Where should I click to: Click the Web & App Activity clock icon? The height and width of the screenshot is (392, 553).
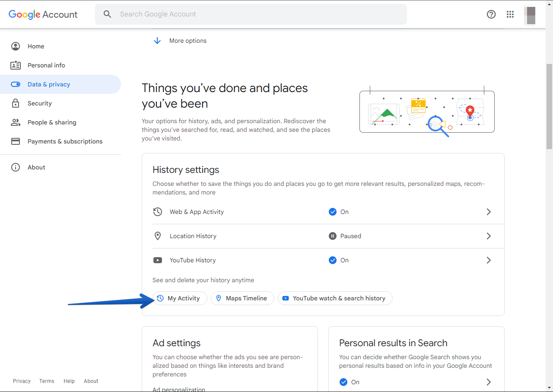(x=158, y=212)
